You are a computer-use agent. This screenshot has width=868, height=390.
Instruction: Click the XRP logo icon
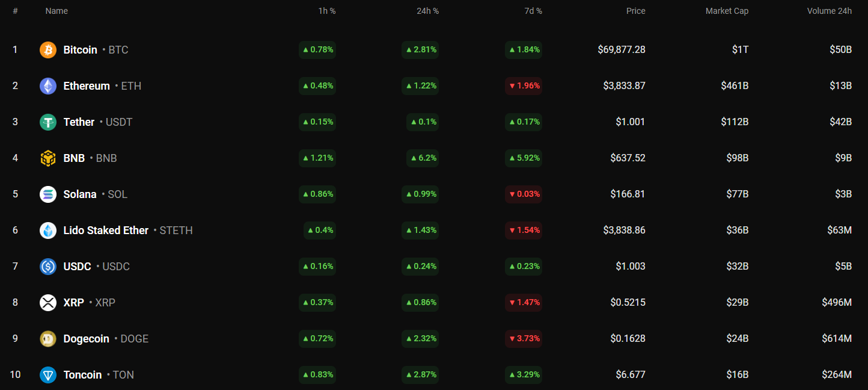48,303
